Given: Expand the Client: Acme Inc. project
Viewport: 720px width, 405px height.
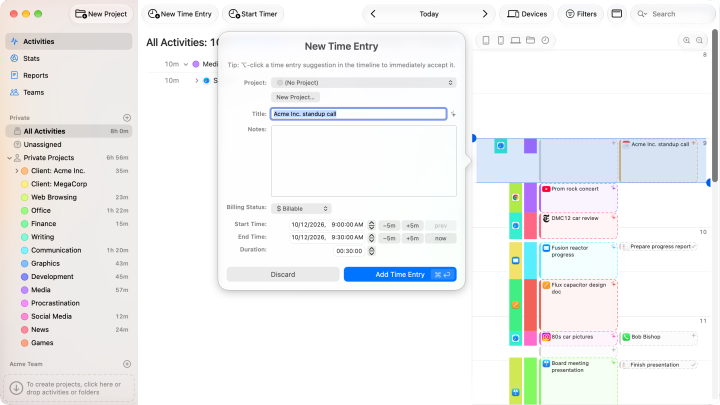Looking at the screenshot, I should 17,171.
